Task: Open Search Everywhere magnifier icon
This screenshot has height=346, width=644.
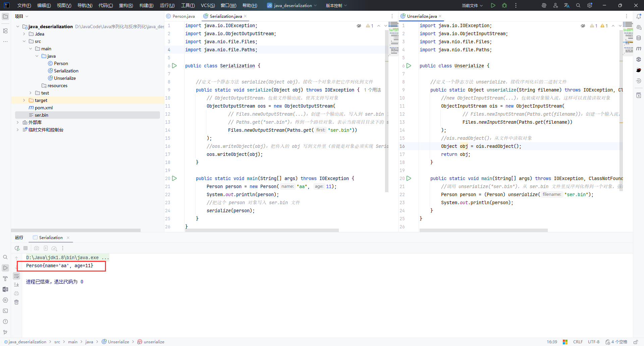Action: click(x=578, y=5)
